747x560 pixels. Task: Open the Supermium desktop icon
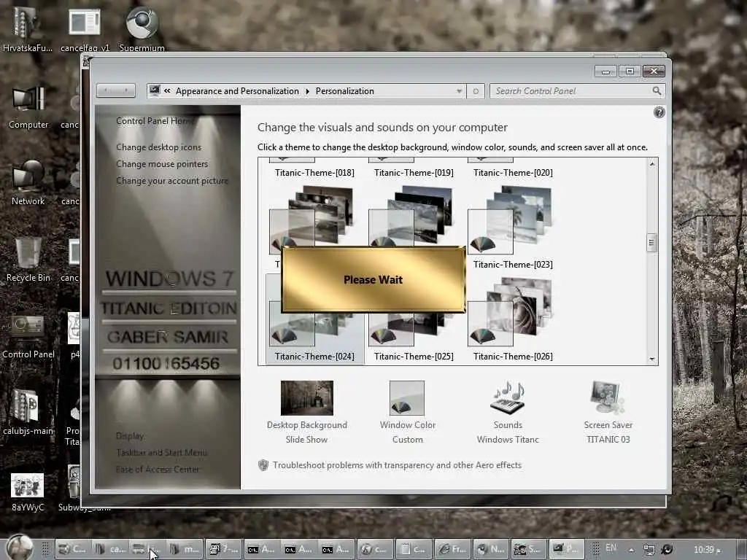[x=142, y=28]
